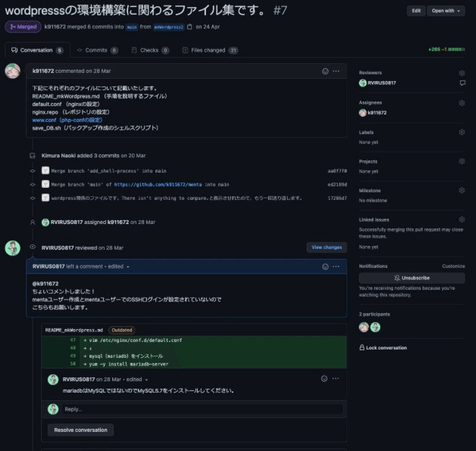Open README_mkWordpress.md file header link

tap(74, 330)
